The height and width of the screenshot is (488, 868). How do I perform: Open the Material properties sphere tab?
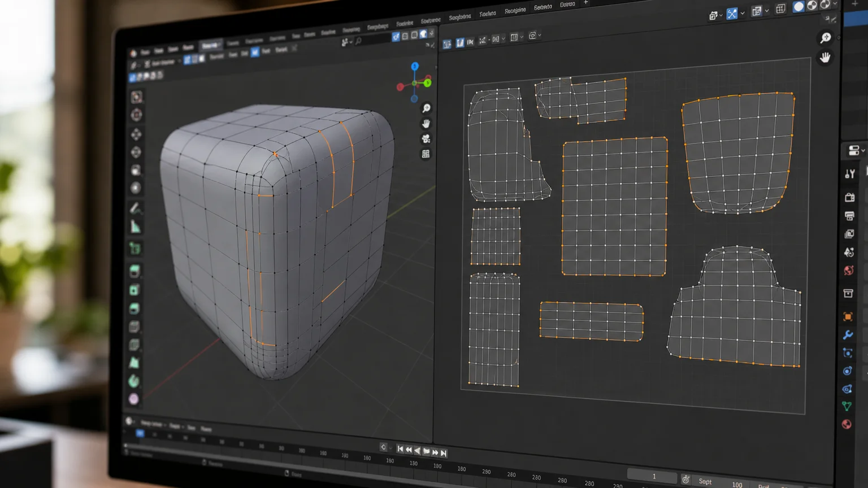coord(847,424)
